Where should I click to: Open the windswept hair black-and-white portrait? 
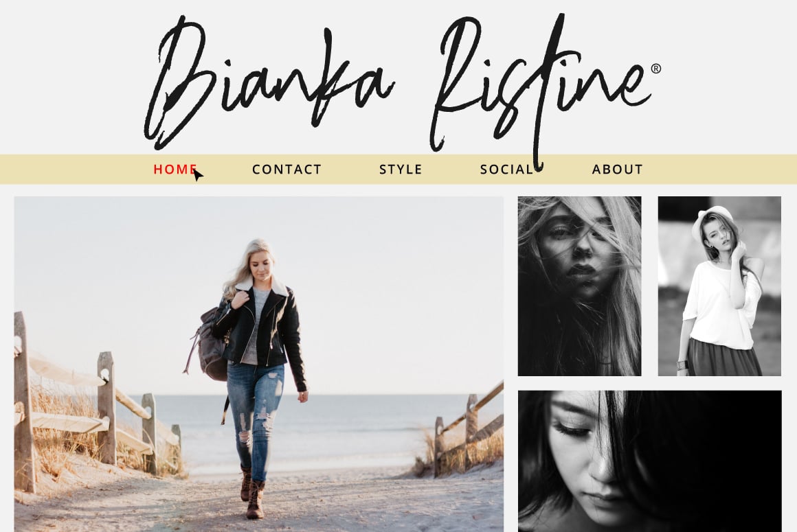pyautogui.click(x=579, y=286)
